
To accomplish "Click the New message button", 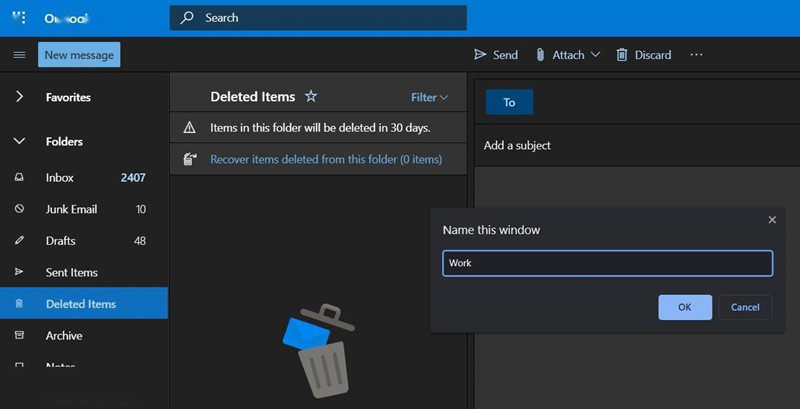I will [79, 55].
